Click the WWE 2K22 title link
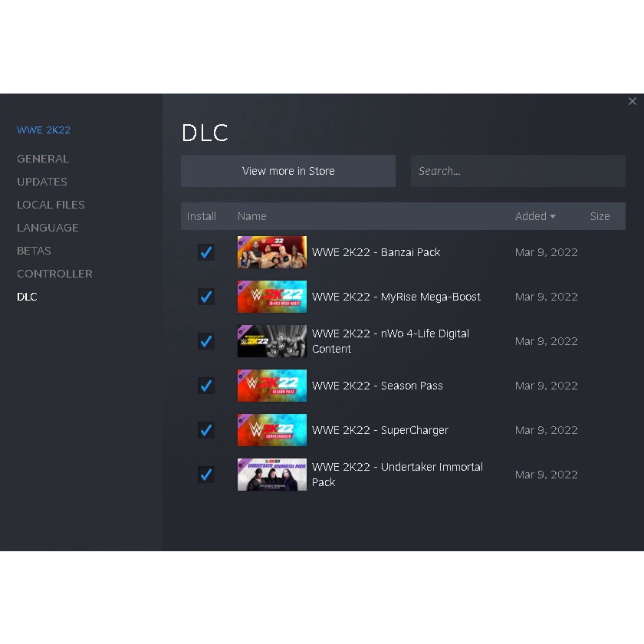The width and height of the screenshot is (644, 644). 44,130
